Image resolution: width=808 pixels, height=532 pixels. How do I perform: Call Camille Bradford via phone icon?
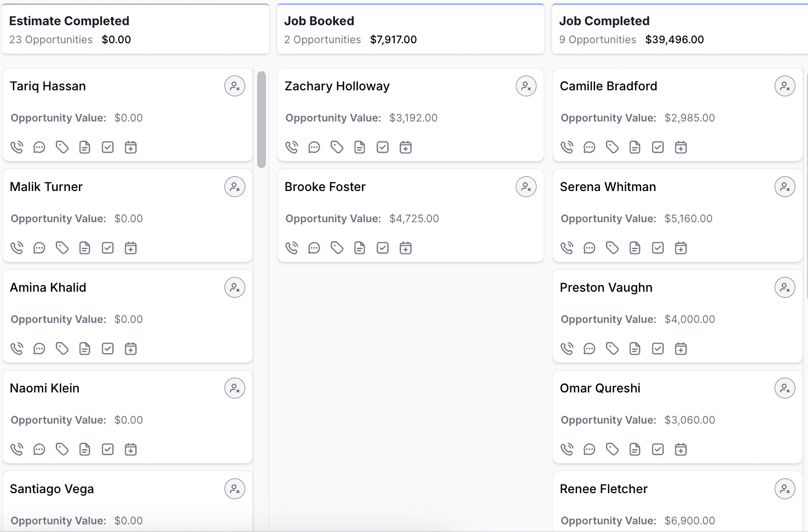tap(567, 147)
